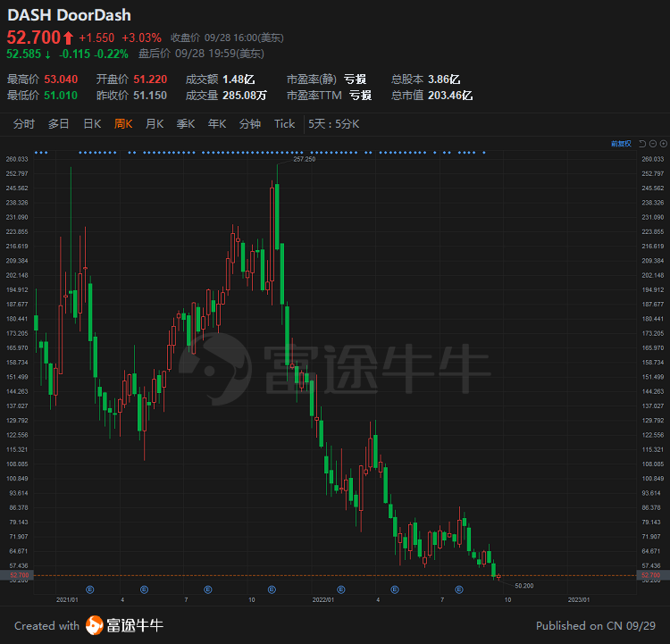Open the earnings marker after October 2021
This screenshot has width=670, height=644.
(272, 590)
